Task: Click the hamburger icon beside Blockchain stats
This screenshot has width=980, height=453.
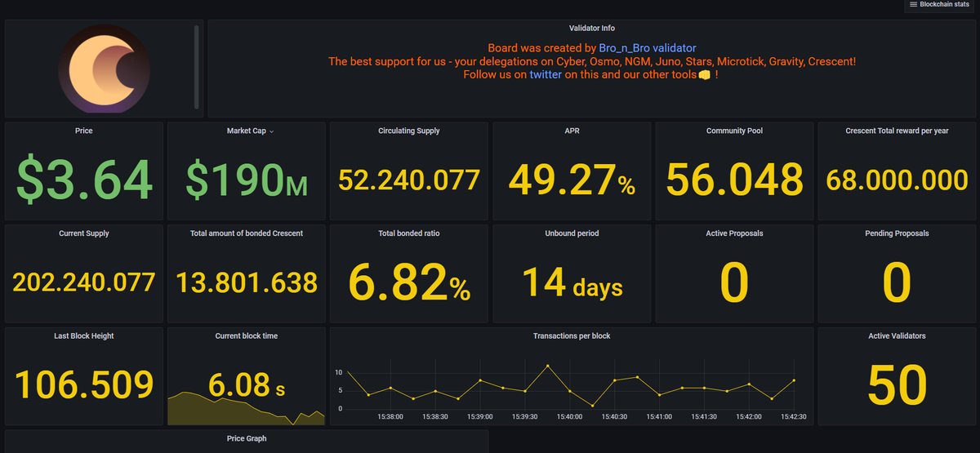Action: coord(912,5)
